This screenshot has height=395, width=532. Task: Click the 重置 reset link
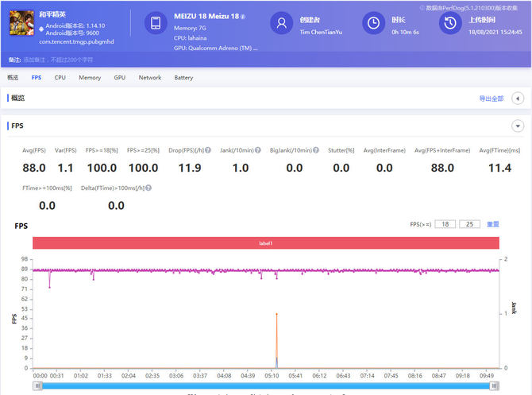[x=492, y=224]
